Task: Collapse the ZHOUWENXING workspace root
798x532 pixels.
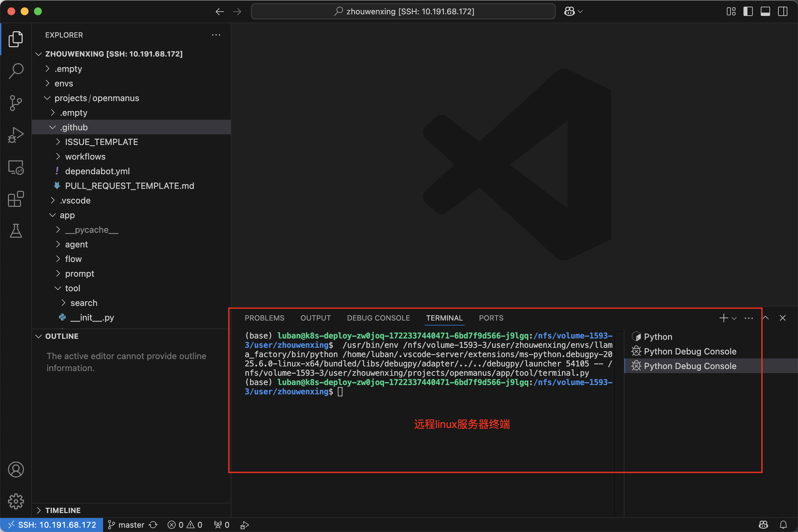Action: coord(131,54)
